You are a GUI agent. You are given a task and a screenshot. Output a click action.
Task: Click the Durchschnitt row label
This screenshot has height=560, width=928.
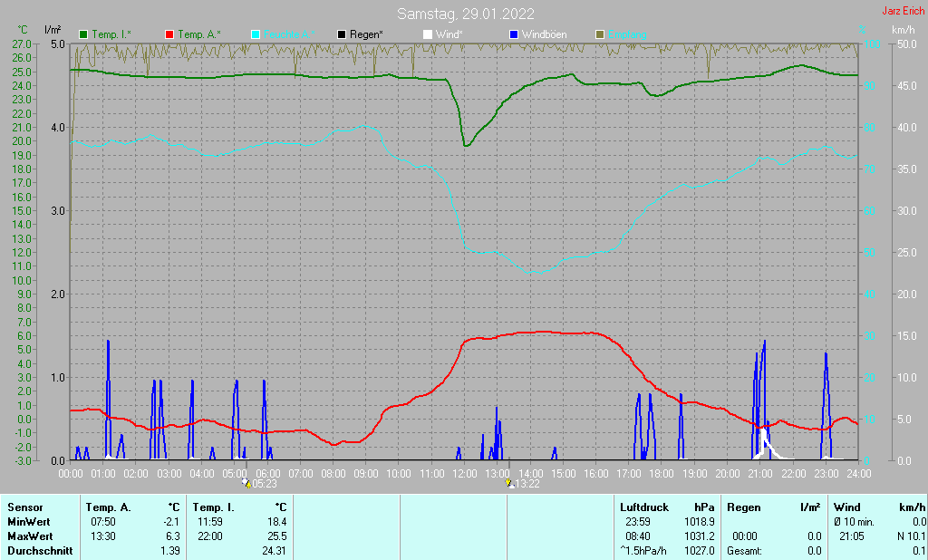point(40,551)
